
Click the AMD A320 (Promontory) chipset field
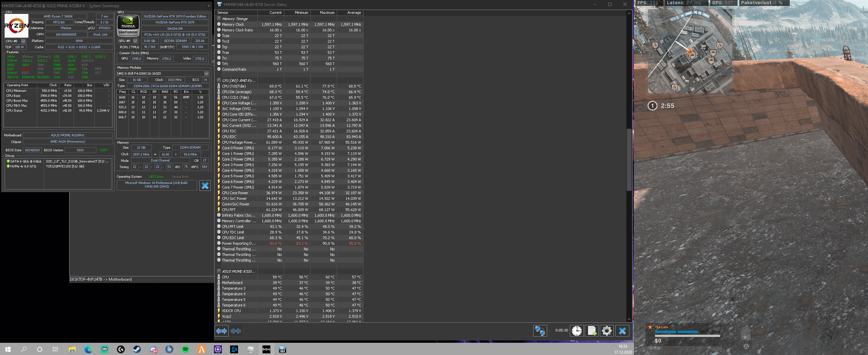click(x=67, y=142)
